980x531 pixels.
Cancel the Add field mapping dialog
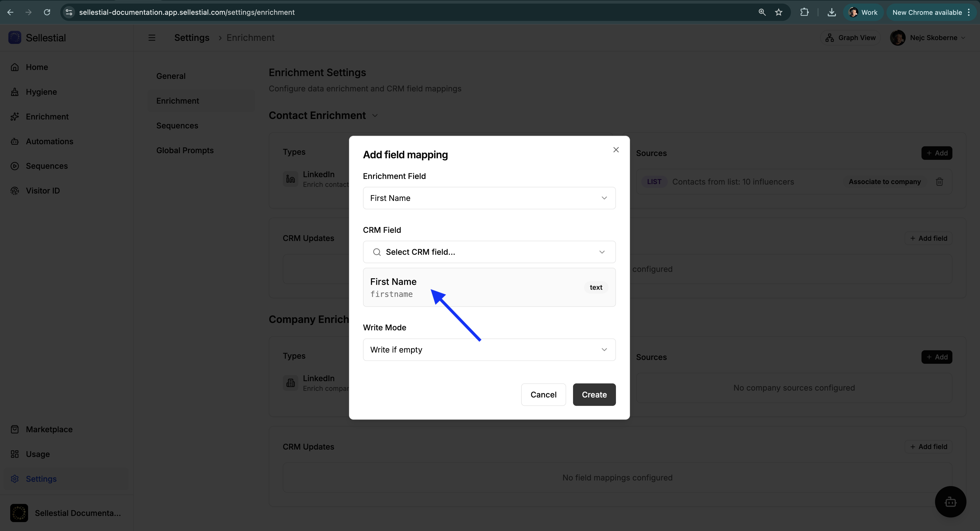tap(543, 394)
